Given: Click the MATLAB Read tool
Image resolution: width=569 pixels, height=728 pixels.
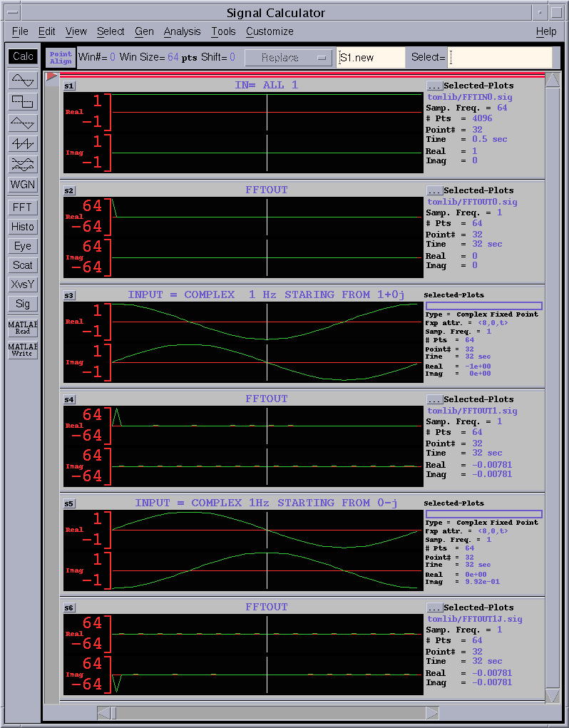Looking at the screenshot, I should click(23, 328).
